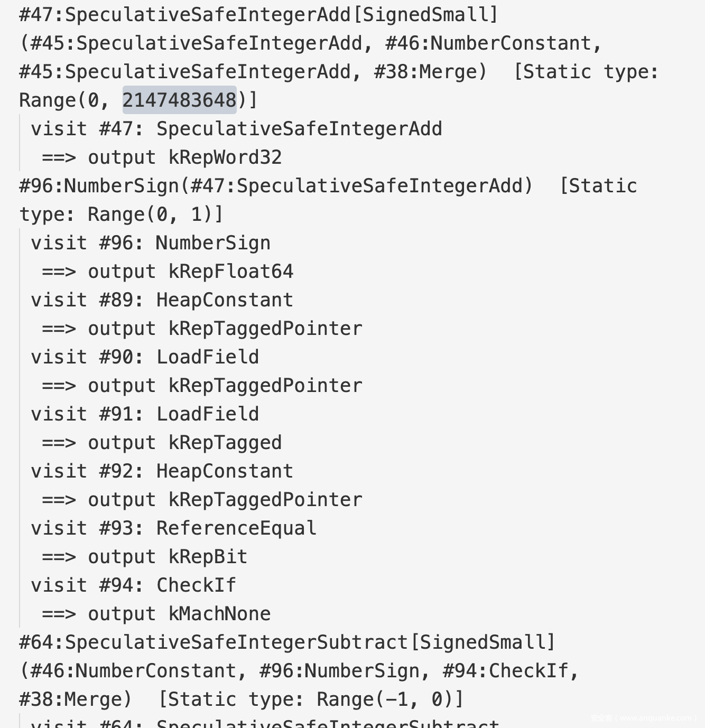Click the '#47:SpeculativeSafeIntegerAdd[SignedSmall]' heading at top
Viewport: 705px width, 728px height.
point(258,15)
